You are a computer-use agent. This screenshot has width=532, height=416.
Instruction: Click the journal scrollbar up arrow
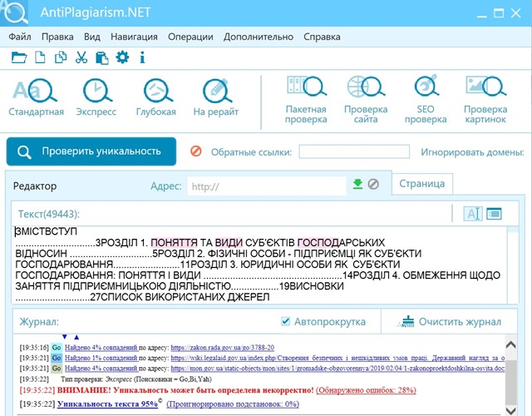(x=510, y=345)
